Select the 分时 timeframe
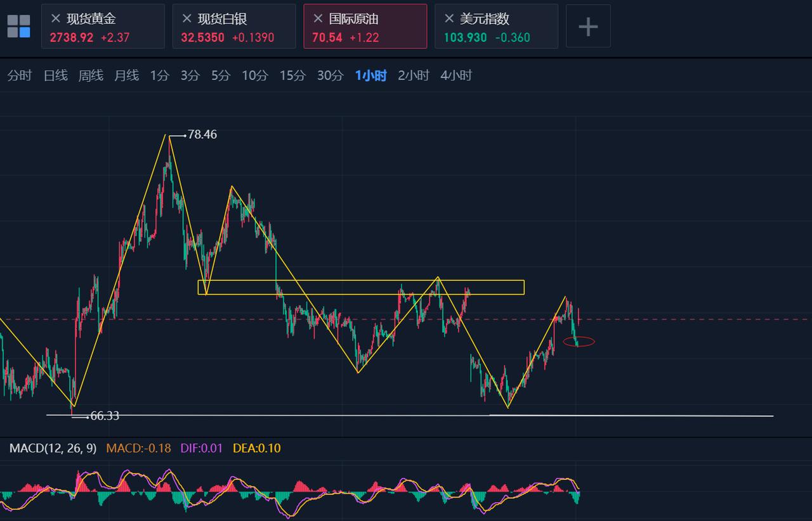The height and width of the screenshot is (521, 812). (19, 75)
